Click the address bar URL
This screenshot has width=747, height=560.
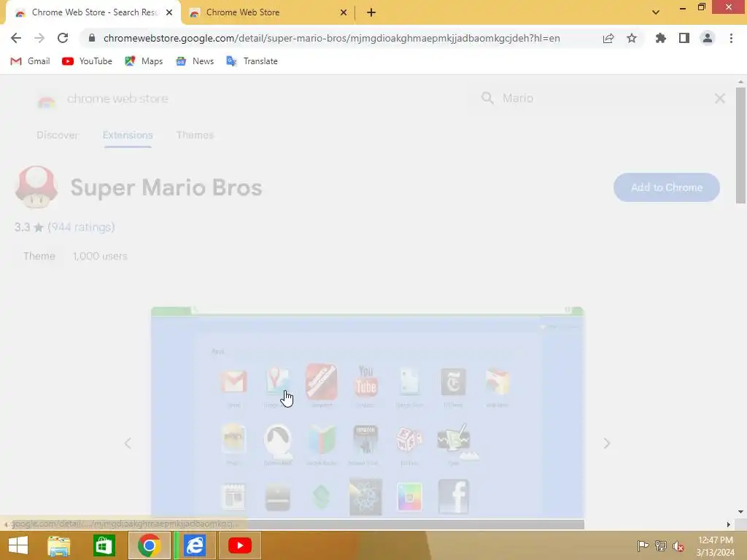point(332,38)
